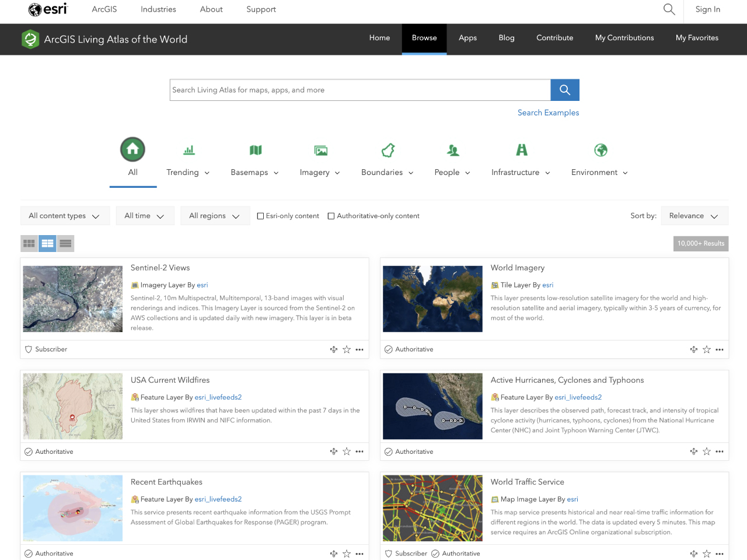Screen dimensions: 747x560
Task: Open the search magnifier in top bar
Action: 669,9
